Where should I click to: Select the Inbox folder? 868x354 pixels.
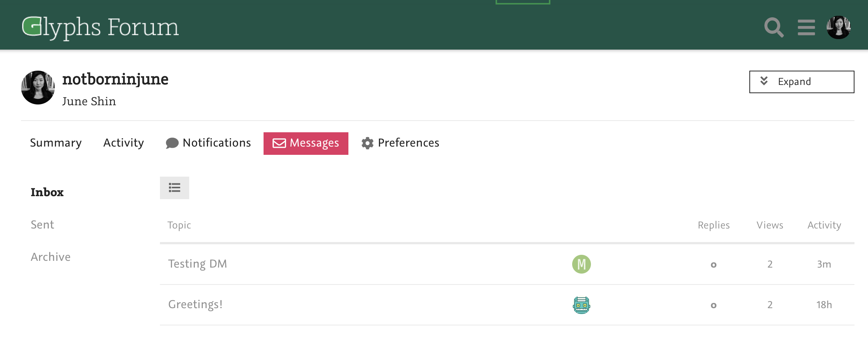click(x=47, y=192)
